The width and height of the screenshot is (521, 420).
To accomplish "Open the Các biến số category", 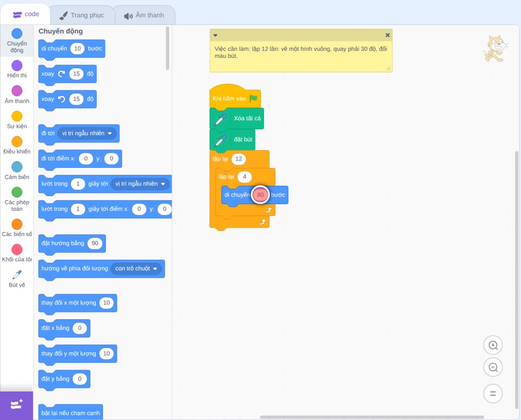I will [17, 228].
